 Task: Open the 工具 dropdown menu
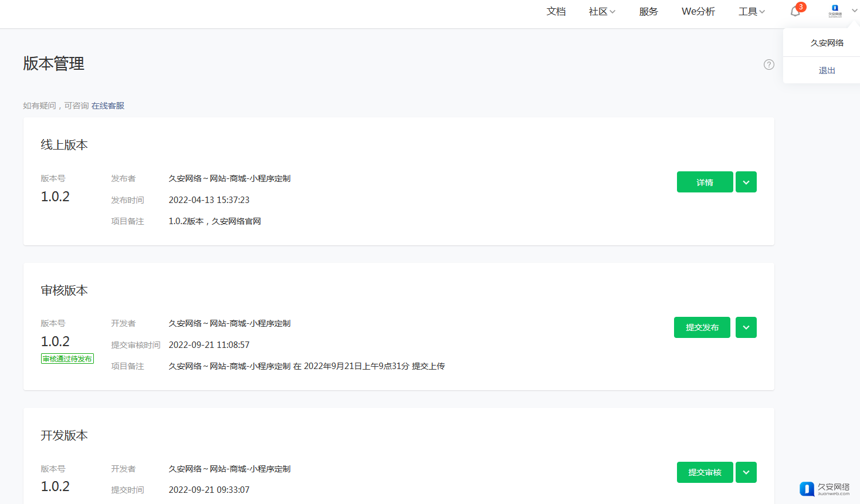pyautogui.click(x=751, y=12)
